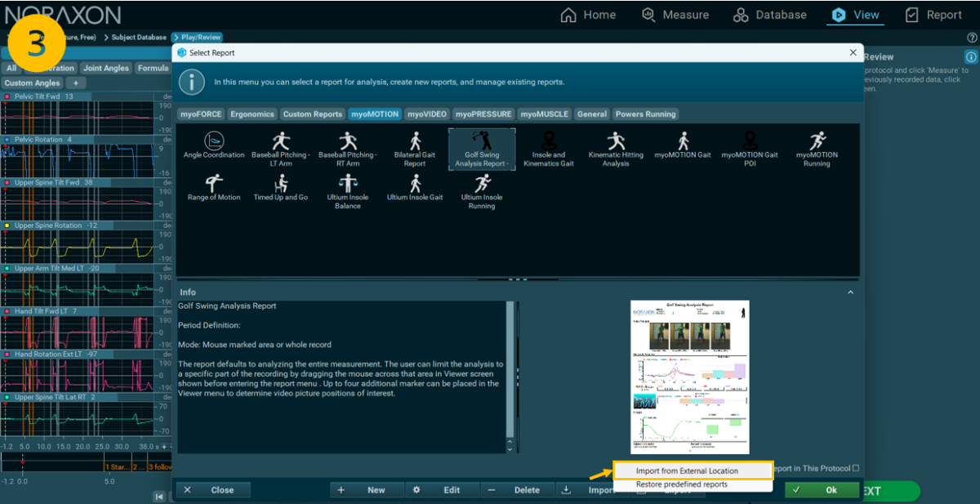Image resolution: width=980 pixels, height=504 pixels.
Task: Select the Custom Angles filter
Action: pyautogui.click(x=31, y=83)
